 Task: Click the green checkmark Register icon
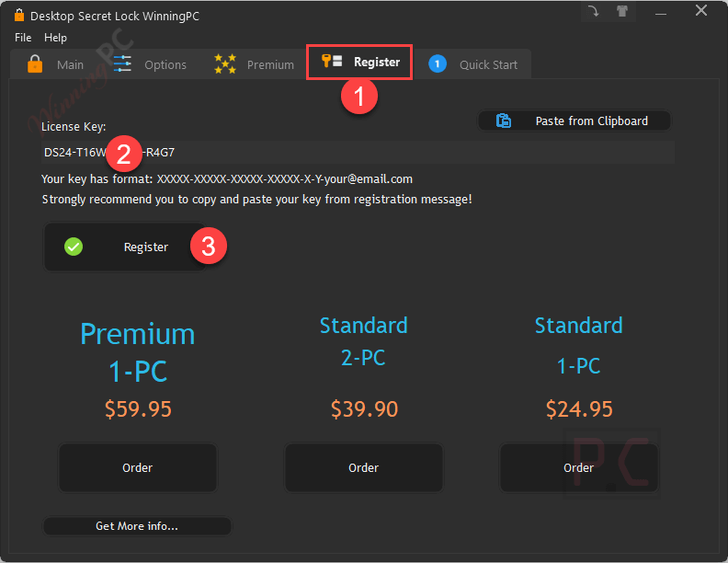coord(74,247)
